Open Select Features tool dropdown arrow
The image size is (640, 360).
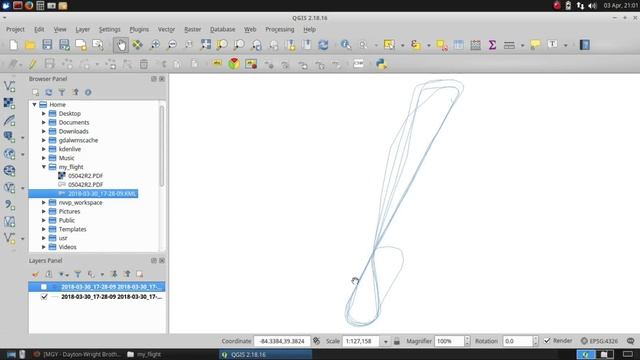(x=402, y=45)
